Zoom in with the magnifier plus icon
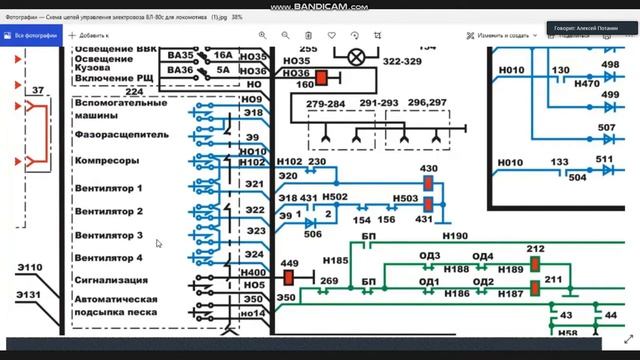The image size is (640, 360). (262, 36)
